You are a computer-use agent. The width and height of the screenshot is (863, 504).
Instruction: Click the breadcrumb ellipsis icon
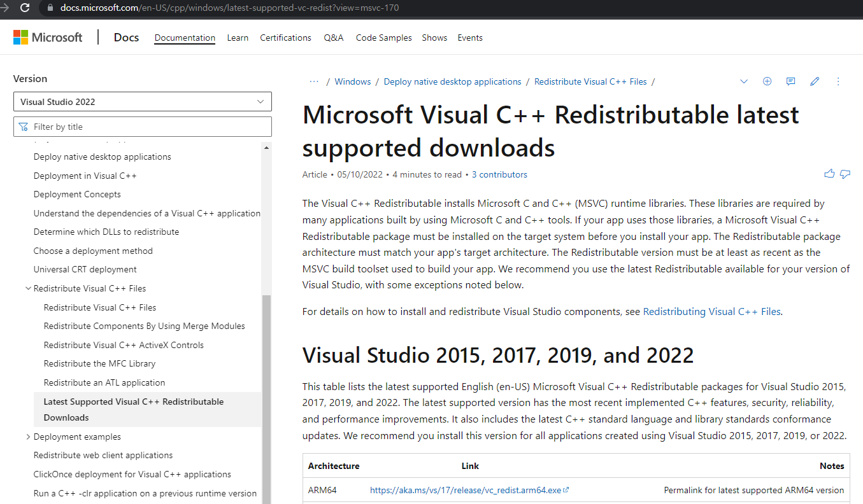(x=314, y=81)
